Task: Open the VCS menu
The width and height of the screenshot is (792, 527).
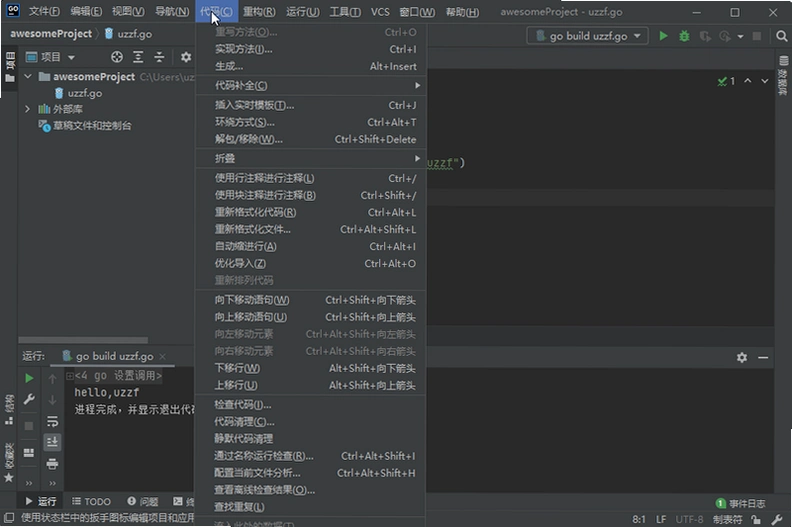Action: [380, 12]
